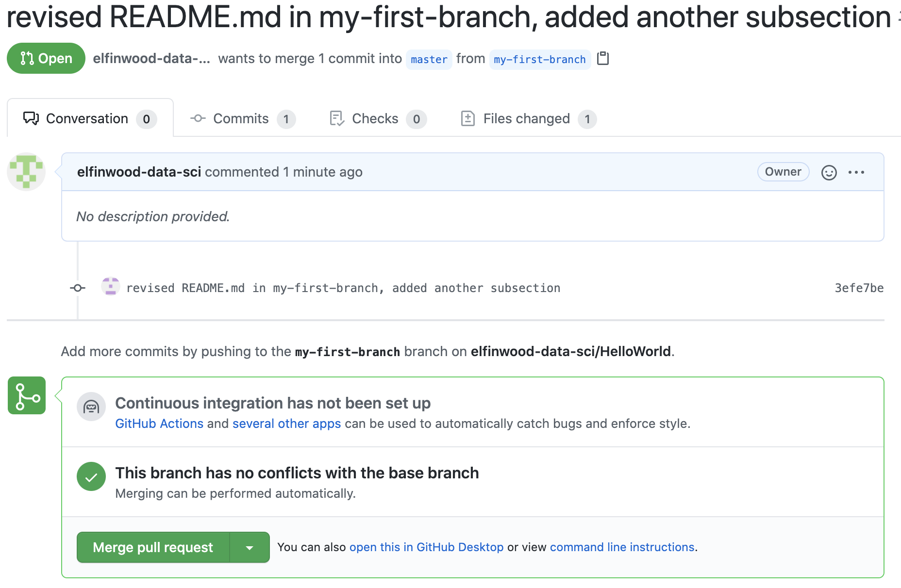901x588 pixels.
Task: Open the GitHub Actions link
Action: coord(159,424)
